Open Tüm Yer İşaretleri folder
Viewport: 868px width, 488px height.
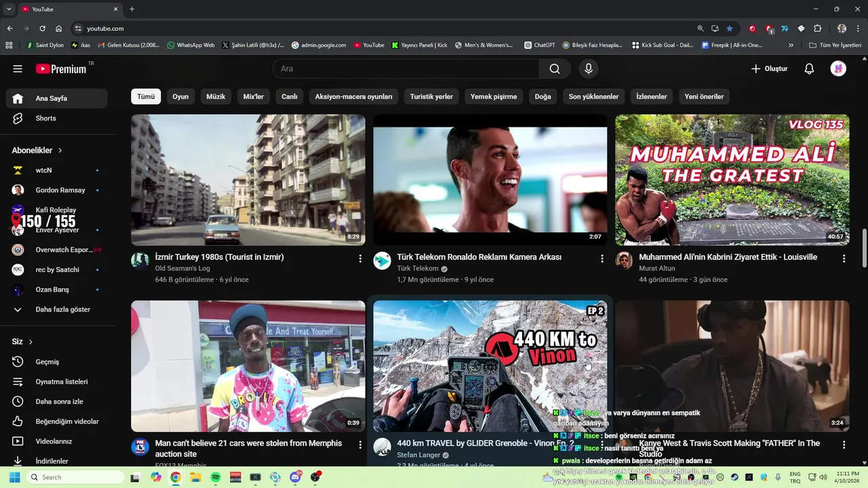tap(835, 45)
